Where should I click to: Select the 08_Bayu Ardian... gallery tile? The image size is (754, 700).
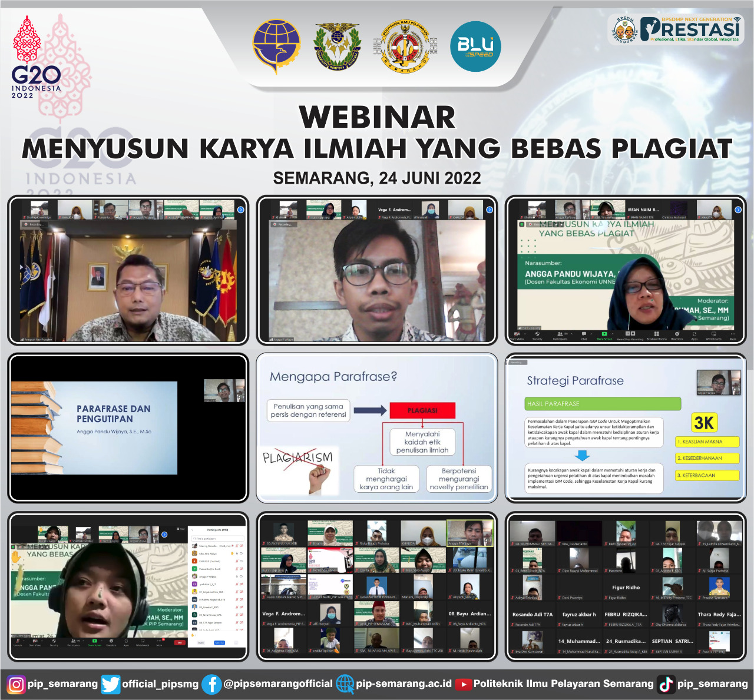[x=469, y=615]
